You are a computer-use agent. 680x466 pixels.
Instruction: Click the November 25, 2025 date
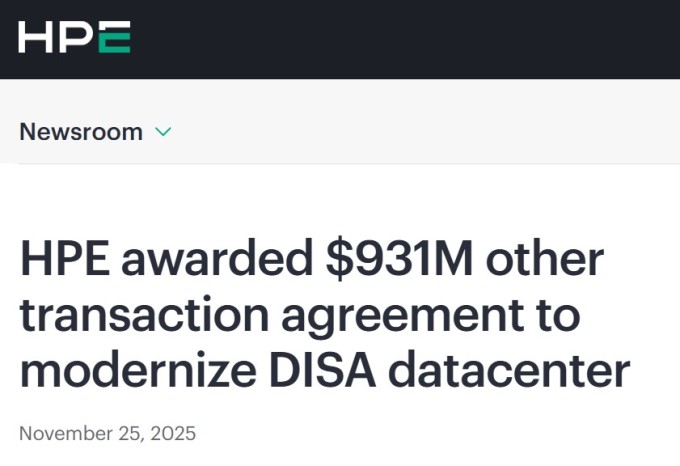(x=108, y=433)
